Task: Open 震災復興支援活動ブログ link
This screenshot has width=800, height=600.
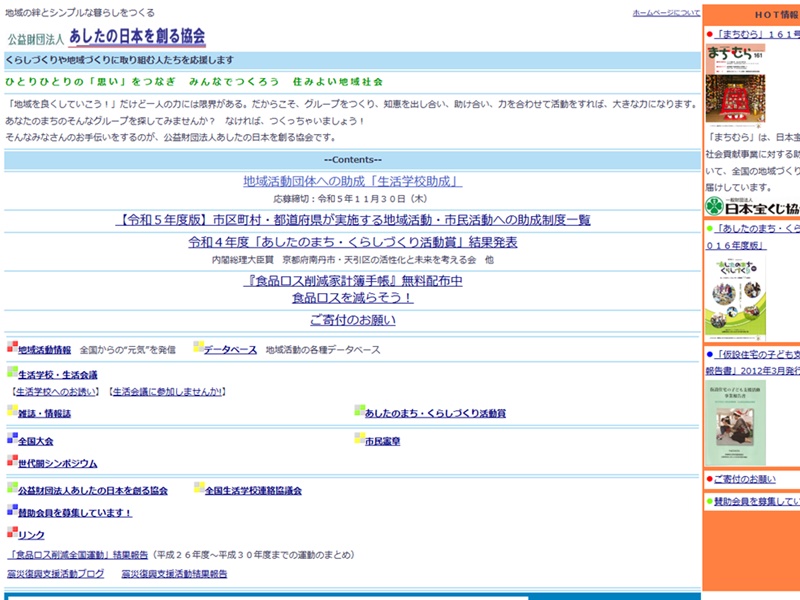Action: tap(56, 574)
